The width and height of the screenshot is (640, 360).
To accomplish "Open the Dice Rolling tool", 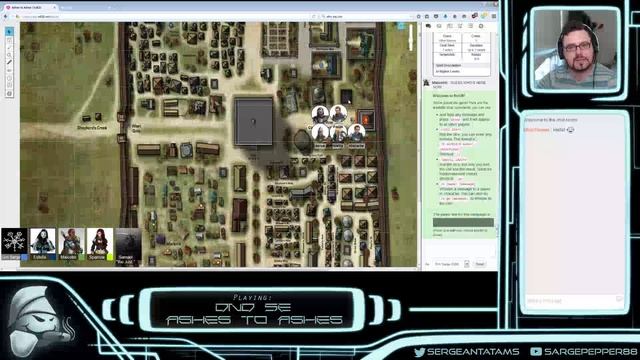I will [9, 86].
